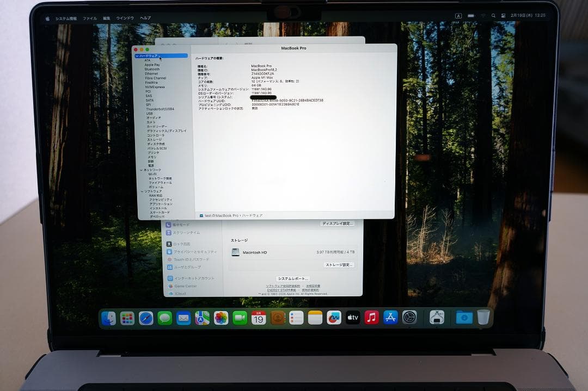Open ストレージ設定 from the storage panel

click(x=339, y=265)
